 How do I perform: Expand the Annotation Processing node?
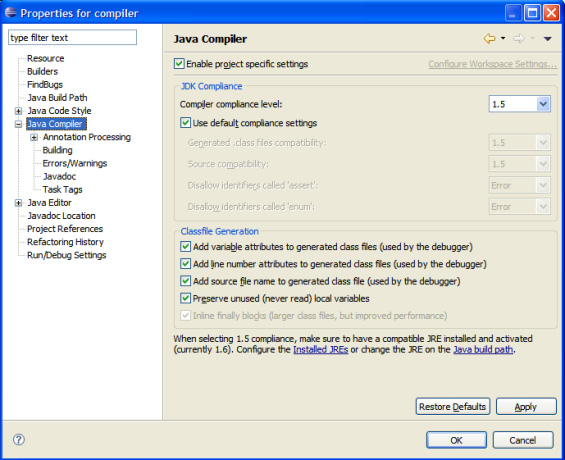point(34,137)
